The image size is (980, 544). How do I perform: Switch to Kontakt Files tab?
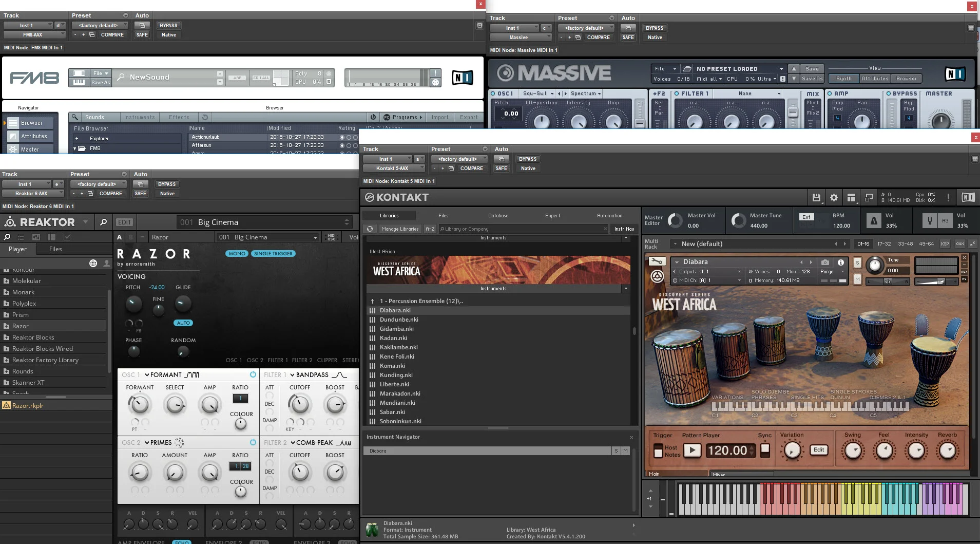coord(444,216)
